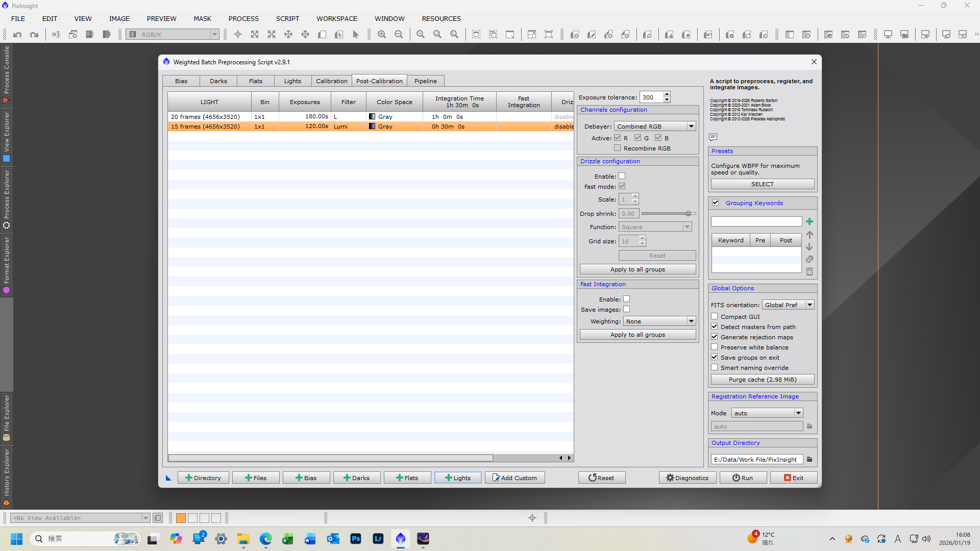Viewport: 980px width, 551px height.
Task: Open Photoshop from the Windows taskbar
Action: tap(356, 539)
